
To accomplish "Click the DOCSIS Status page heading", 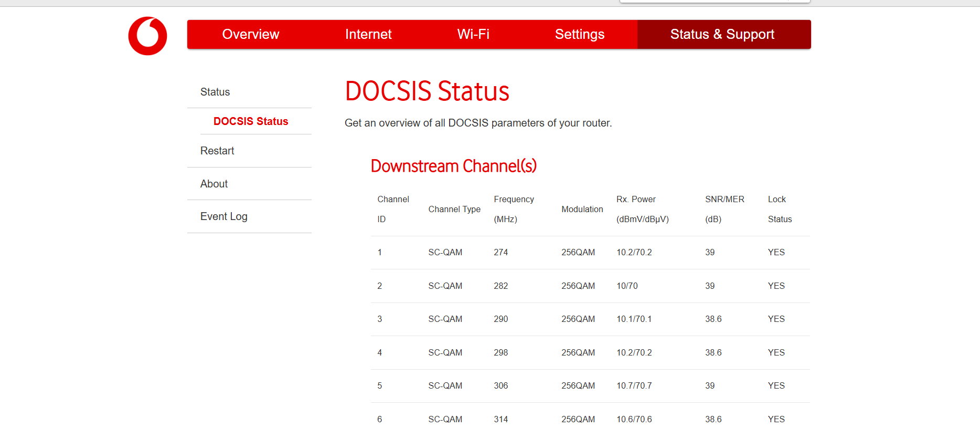I will tap(427, 91).
